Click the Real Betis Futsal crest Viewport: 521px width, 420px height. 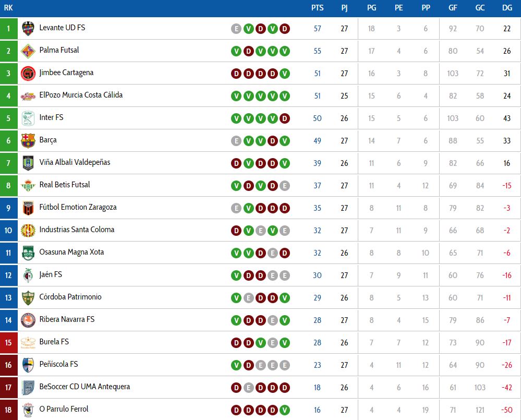click(x=28, y=185)
